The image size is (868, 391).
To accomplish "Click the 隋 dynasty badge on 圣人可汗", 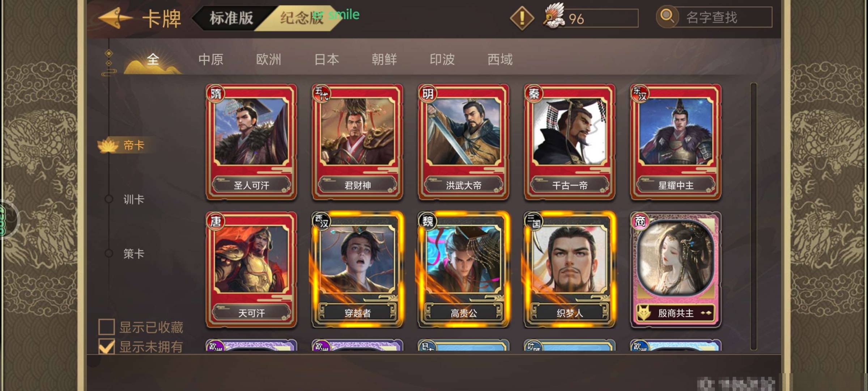I will coord(216,94).
